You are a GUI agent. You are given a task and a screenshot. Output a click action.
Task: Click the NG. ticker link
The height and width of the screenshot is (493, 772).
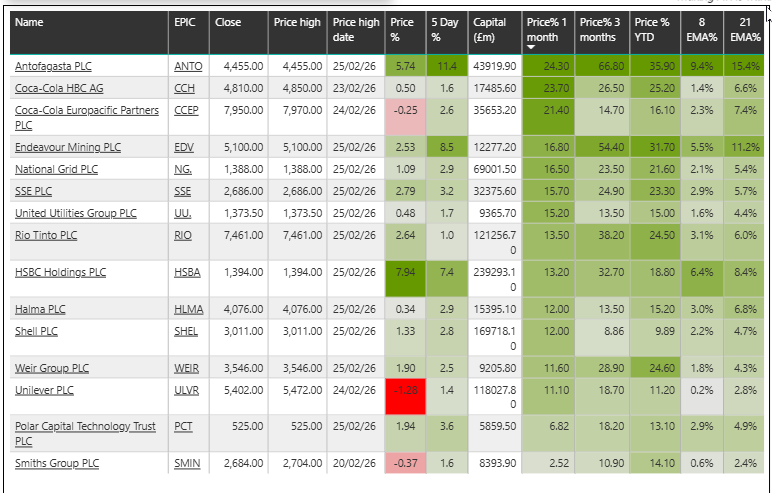(x=183, y=169)
